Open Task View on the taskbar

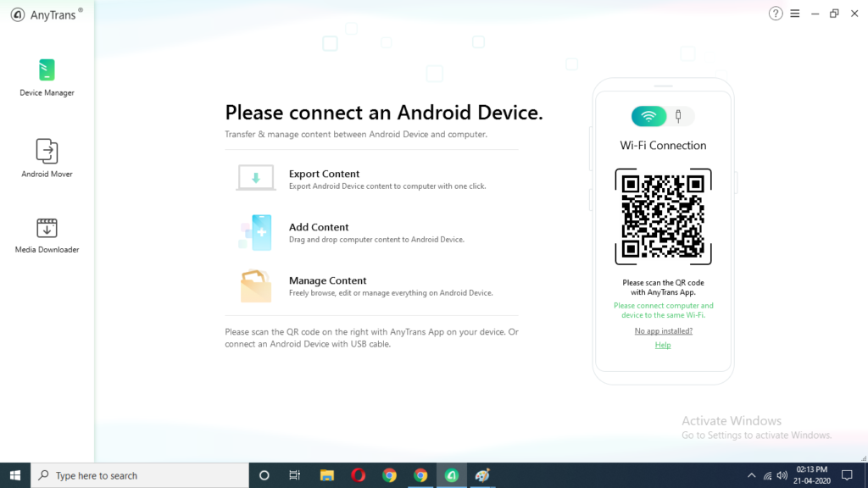click(294, 475)
